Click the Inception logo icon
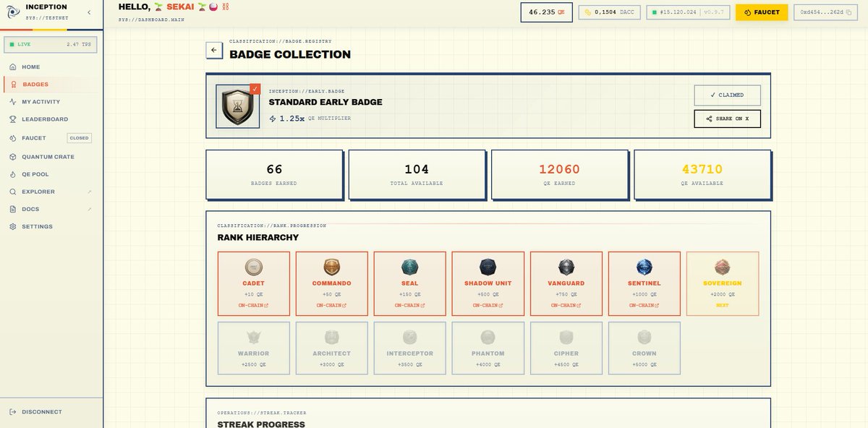This screenshot has width=868, height=428. coord(12,12)
